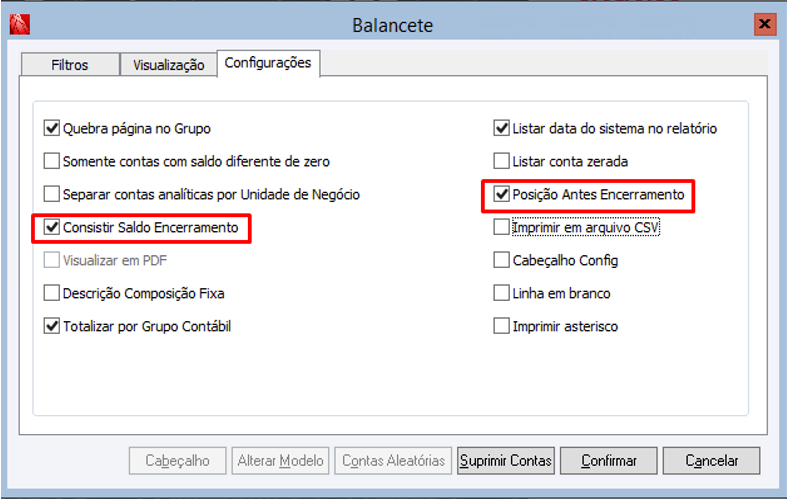Uncheck Totalizar por Grupo Contábil
787x499 pixels.
click(x=52, y=326)
